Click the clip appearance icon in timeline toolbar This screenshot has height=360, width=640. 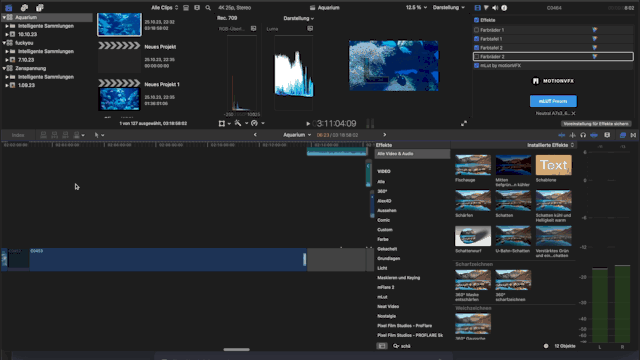point(607,135)
